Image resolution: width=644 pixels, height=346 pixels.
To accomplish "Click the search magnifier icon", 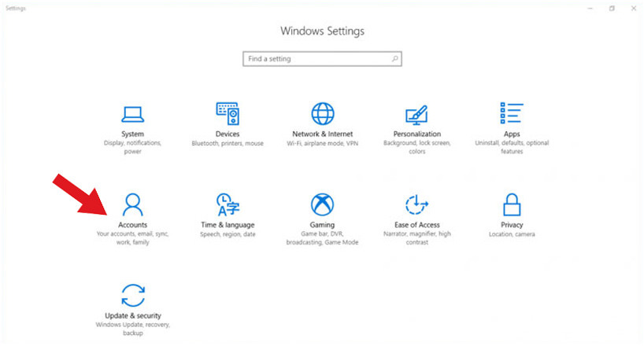I will (394, 59).
